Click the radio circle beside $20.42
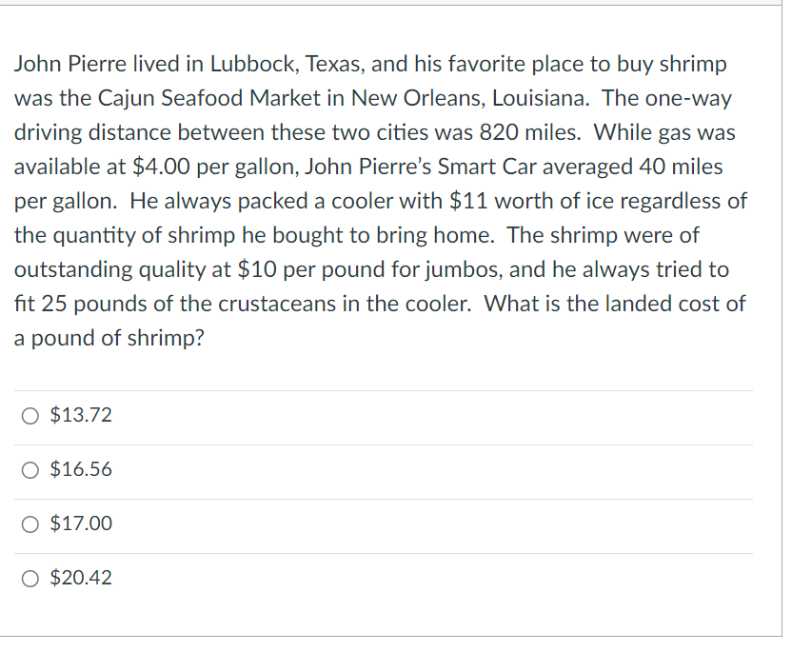 (30, 578)
